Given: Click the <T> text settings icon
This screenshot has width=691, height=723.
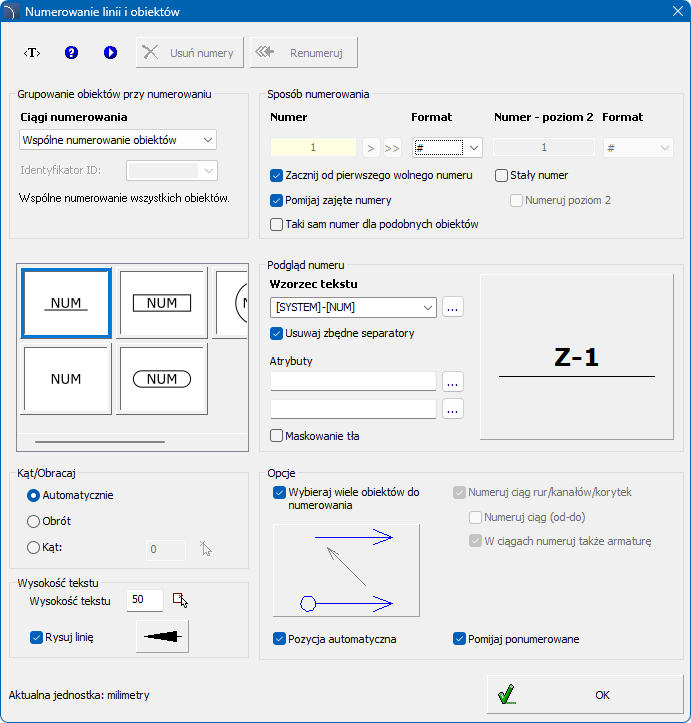Looking at the screenshot, I should tap(32, 52).
